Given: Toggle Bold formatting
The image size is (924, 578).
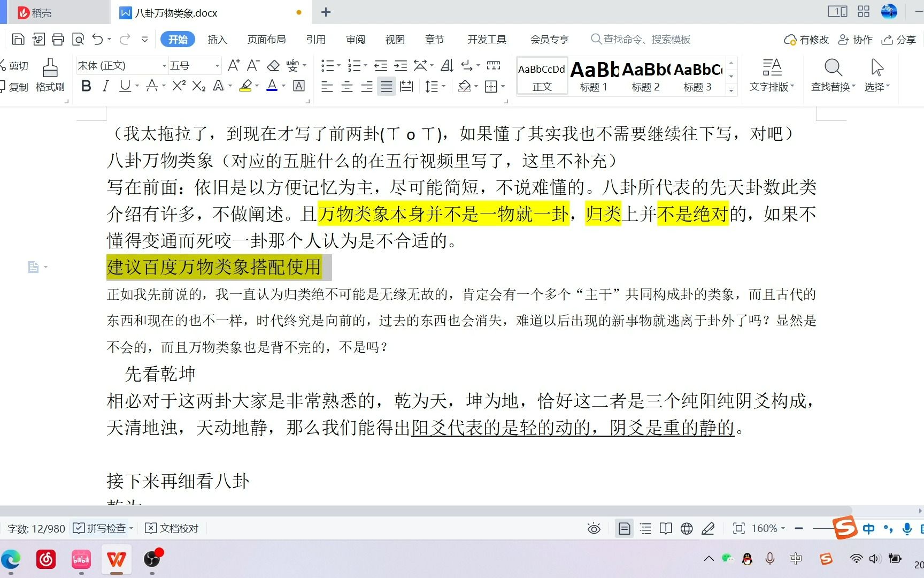Looking at the screenshot, I should coord(86,86).
